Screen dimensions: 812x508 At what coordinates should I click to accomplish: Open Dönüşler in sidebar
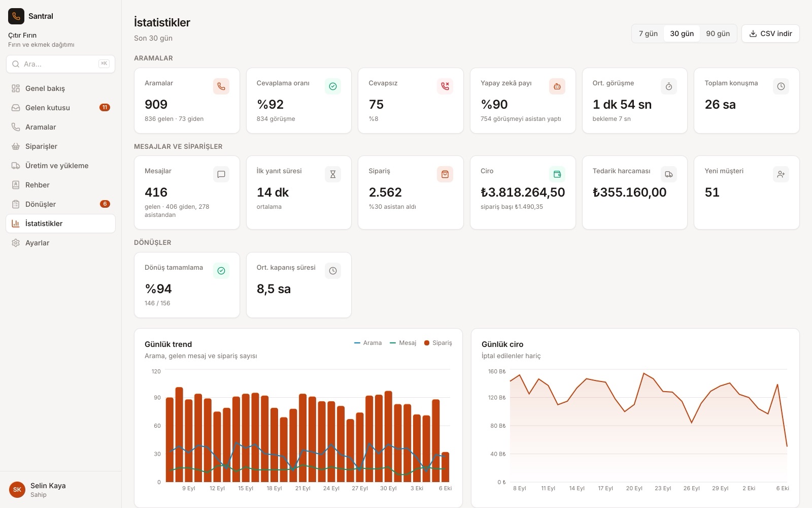point(60,204)
